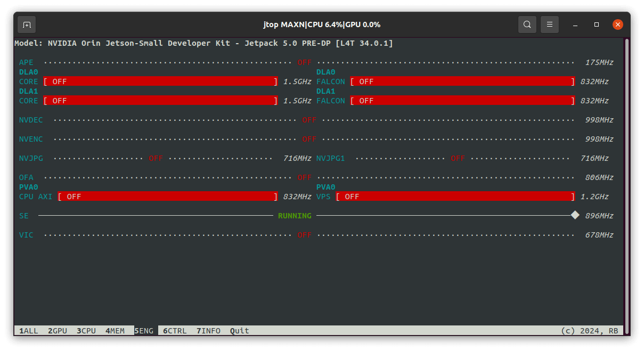Click the 1.2GHz VPS frequency
This screenshot has height=351, width=644.
tap(594, 197)
